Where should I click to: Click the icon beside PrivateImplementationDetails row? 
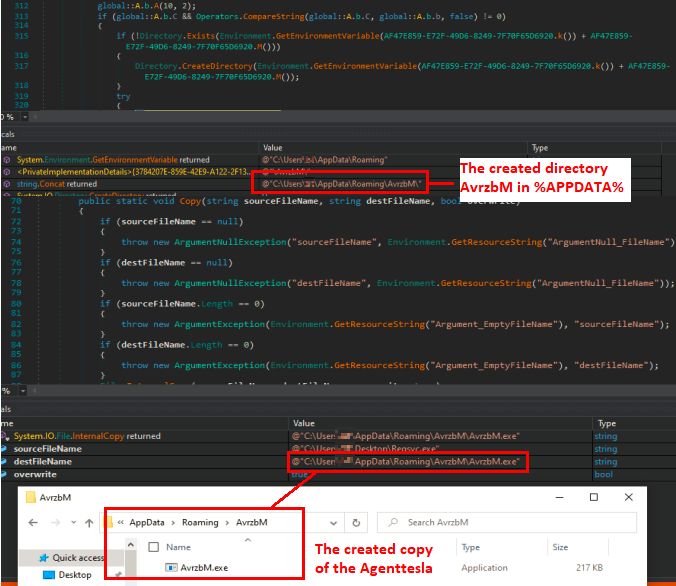pyautogui.click(x=7, y=172)
